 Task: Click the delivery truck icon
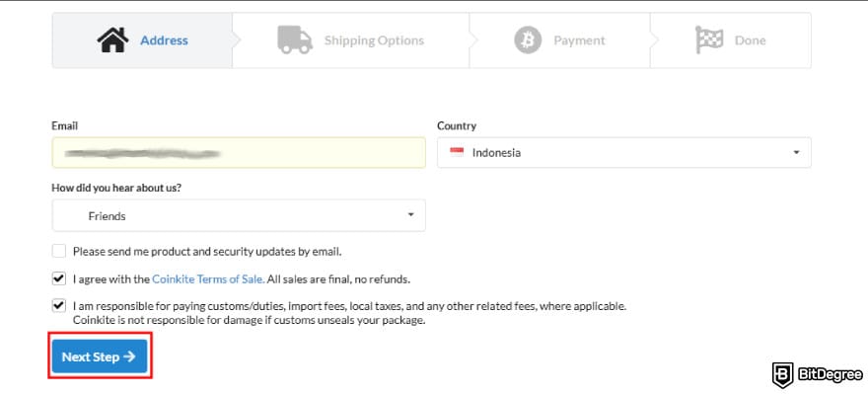(x=295, y=39)
